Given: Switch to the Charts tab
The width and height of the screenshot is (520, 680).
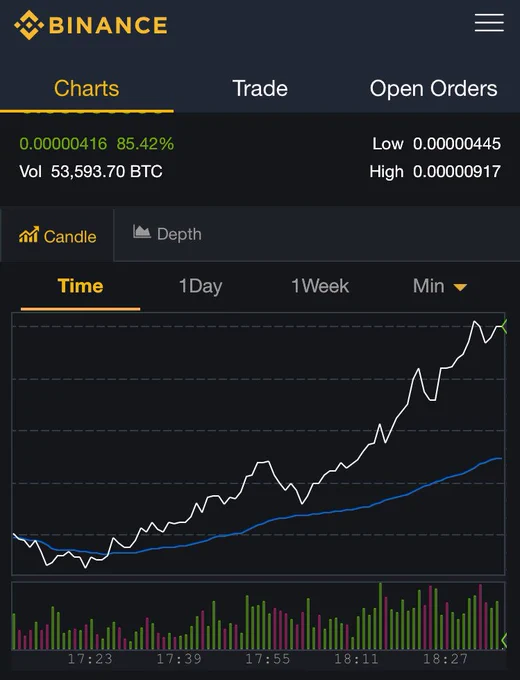Looking at the screenshot, I should [87, 88].
